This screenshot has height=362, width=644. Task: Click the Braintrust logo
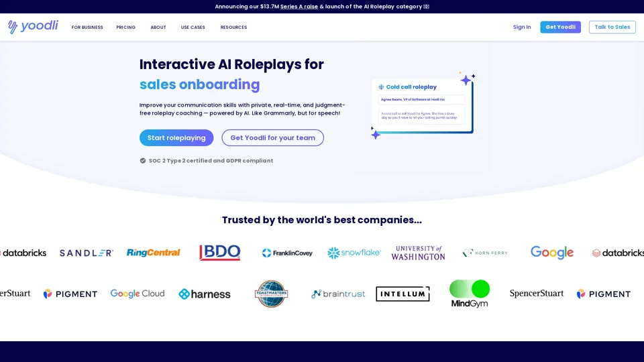point(338,294)
